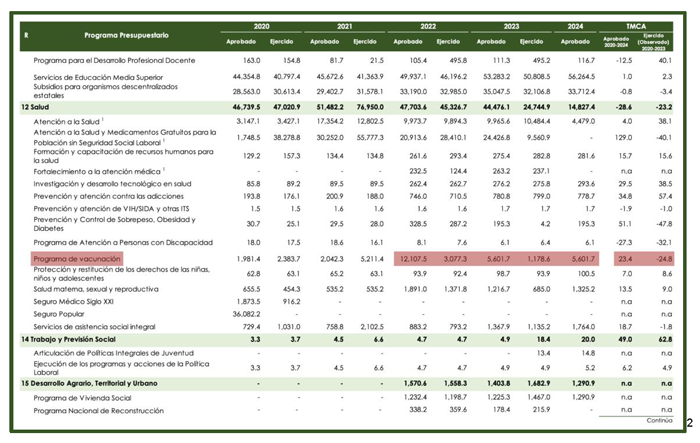Click the R column header
Viewport: 700px width, 443px height.
pyautogui.click(x=25, y=35)
